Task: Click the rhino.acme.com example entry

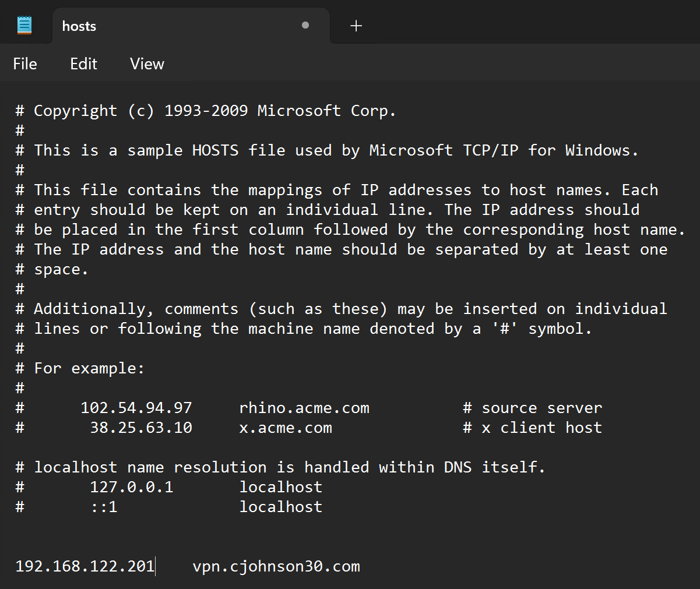Action: pos(304,408)
